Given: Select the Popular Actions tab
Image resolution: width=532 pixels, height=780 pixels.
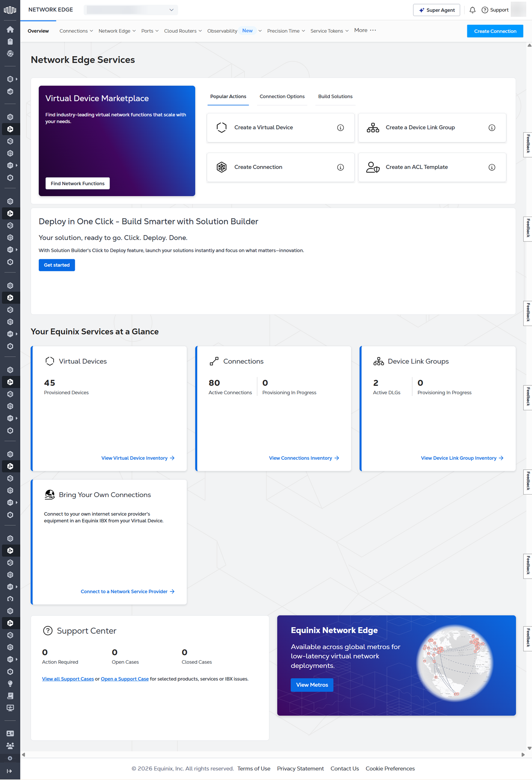Looking at the screenshot, I should click(228, 97).
